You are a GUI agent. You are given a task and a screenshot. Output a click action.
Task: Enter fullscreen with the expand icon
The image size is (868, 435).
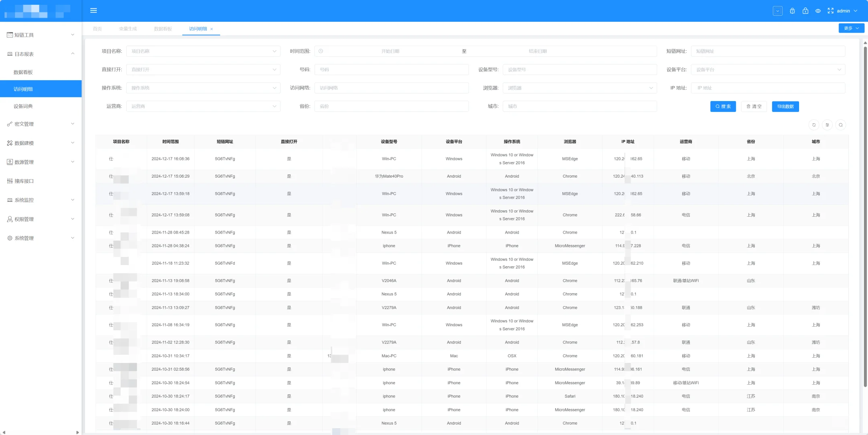pos(831,11)
